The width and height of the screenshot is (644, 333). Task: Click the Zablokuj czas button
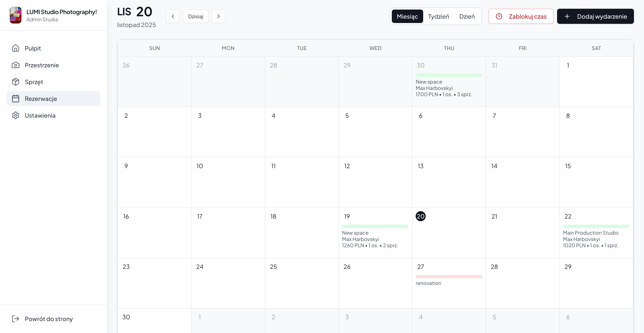tap(521, 16)
